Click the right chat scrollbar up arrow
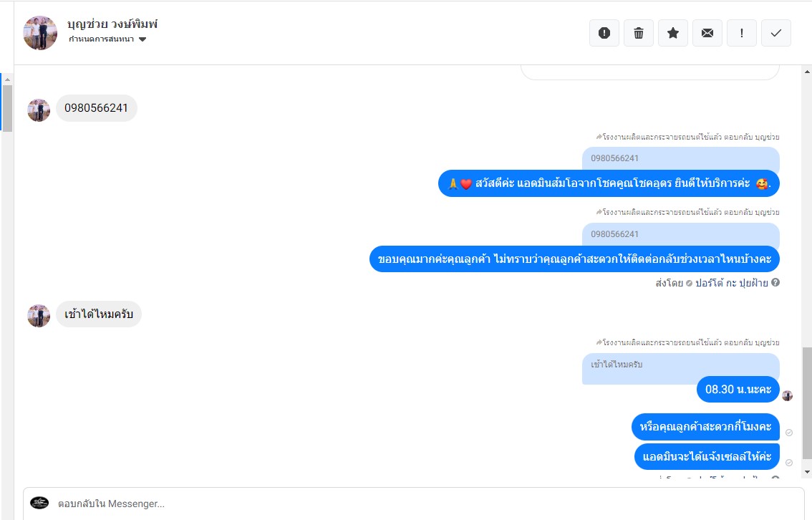The height and width of the screenshot is (520, 812). 807,72
